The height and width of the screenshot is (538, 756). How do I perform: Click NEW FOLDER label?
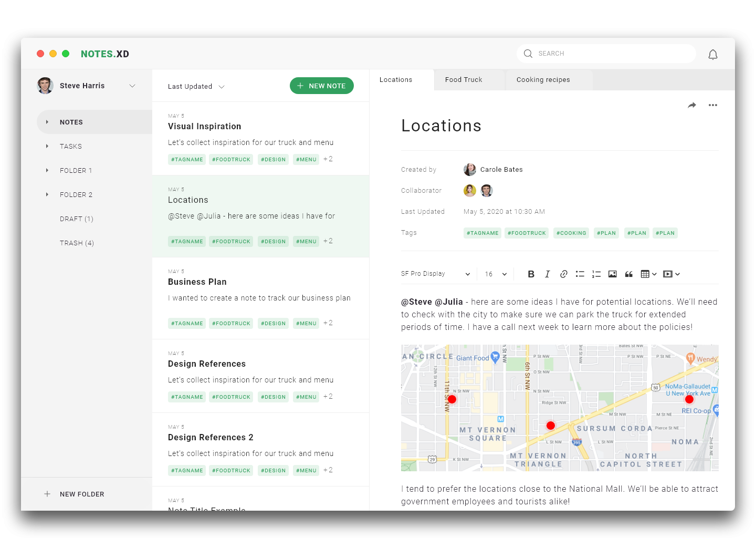tap(82, 494)
